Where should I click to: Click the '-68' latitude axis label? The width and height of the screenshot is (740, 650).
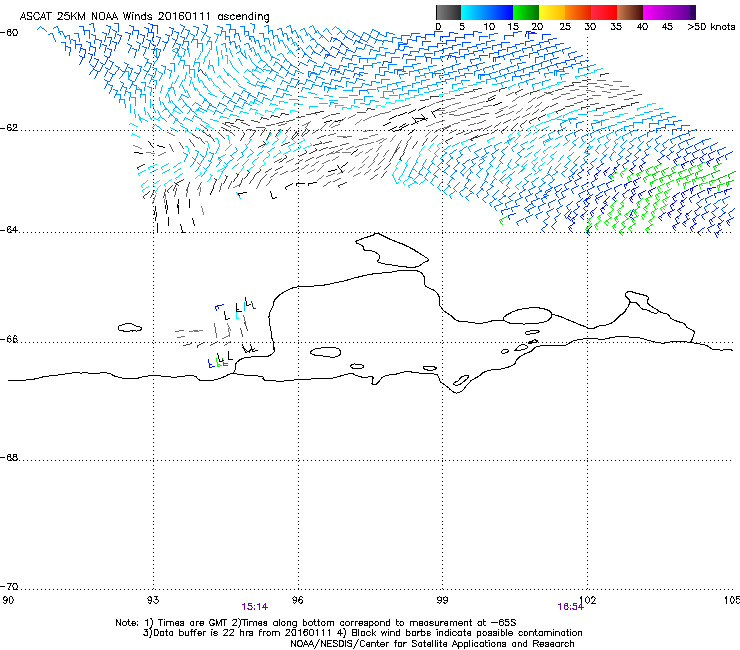[x=9, y=457]
